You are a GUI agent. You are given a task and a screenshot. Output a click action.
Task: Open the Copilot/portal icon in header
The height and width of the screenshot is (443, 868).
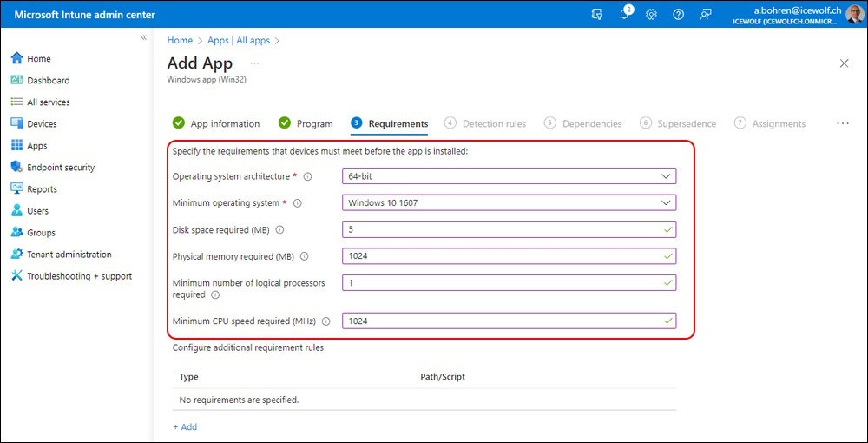click(x=597, y=15)
